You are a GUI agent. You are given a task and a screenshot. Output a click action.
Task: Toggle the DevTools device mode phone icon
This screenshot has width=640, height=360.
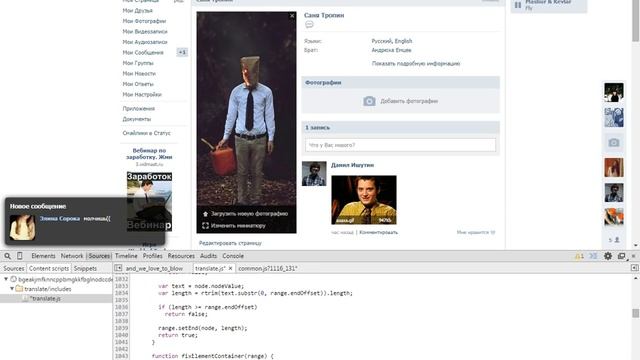(x=20, y=256)
